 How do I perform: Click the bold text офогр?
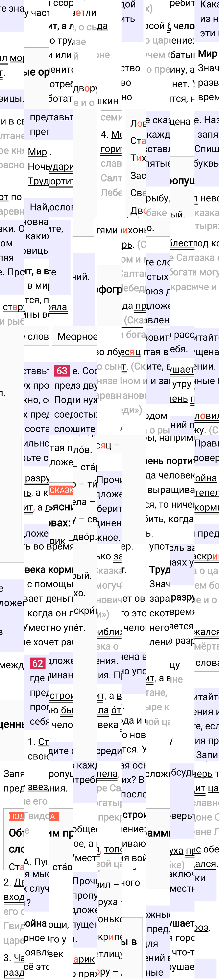click(109, 290)
